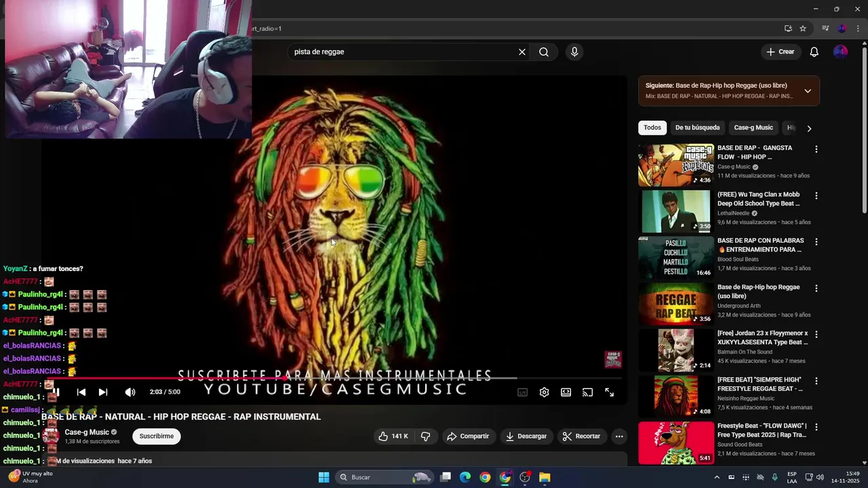Run search with the magnifier icon
Image resolution: width=868 pixels, height=488 pixels.
pos(544,52)
